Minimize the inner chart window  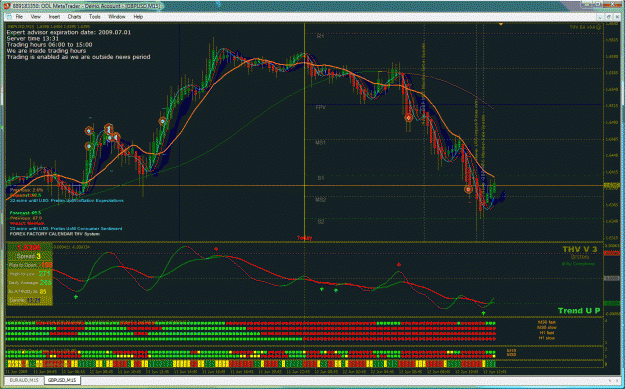(x=601, y=17)
